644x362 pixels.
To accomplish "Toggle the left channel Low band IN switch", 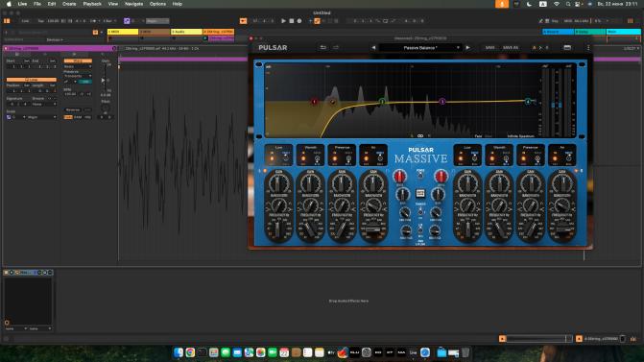I will 272,158.
